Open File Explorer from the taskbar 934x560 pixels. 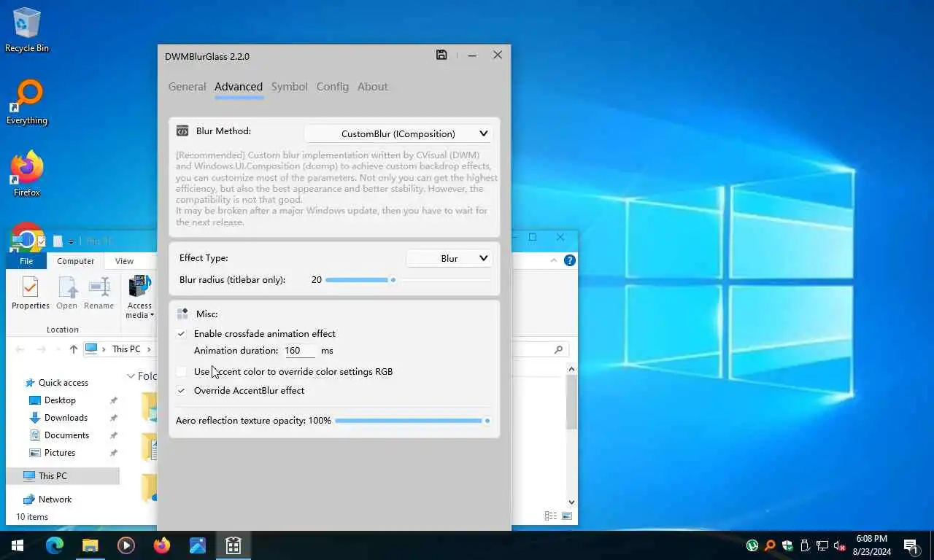coord(90,545)
